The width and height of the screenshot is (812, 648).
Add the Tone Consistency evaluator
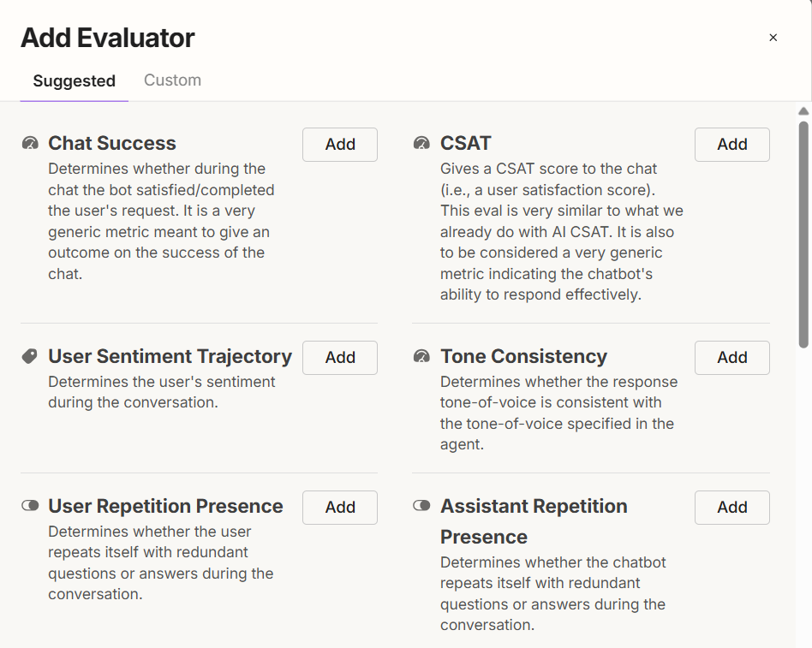click(x=731, y=358)
